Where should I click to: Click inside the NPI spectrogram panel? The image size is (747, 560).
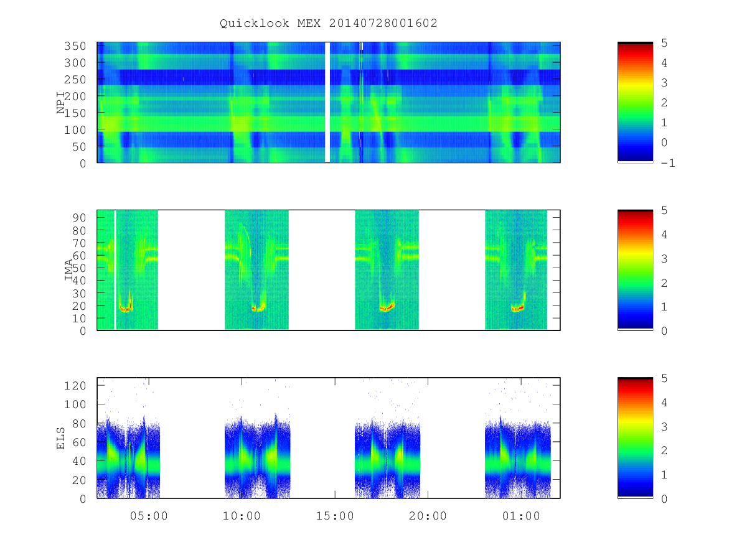pos(329,102)
